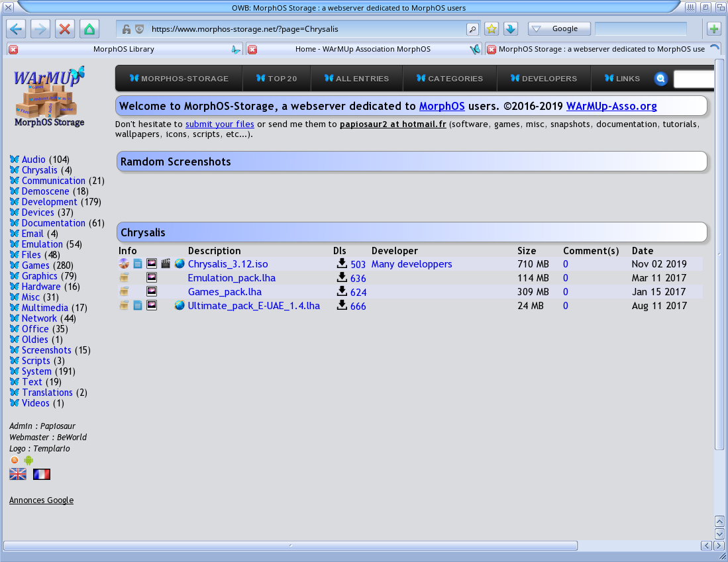Click the green Android icon
Viewport: 728px width, 562px height.
pyautogui.click(x=28, y=460)
